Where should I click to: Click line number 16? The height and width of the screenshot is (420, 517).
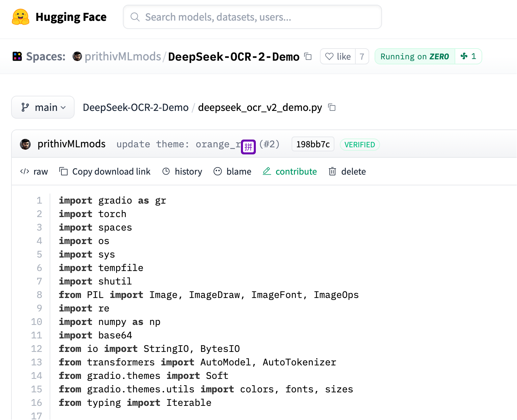click(x=36, y=403)
